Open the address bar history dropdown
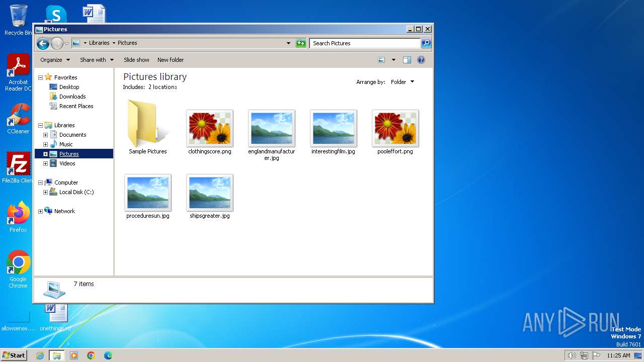This screenshot has width=644, height=362. tap(288, 43)
